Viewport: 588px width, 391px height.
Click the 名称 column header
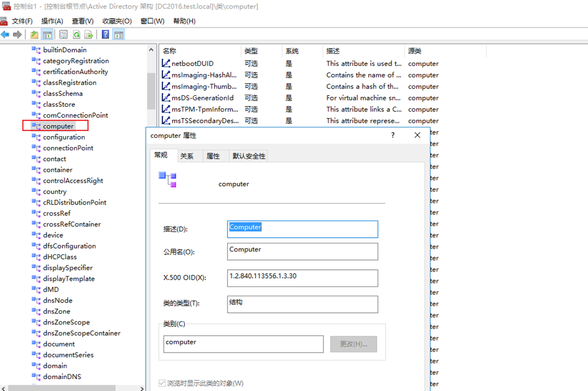tap(169, 51)
